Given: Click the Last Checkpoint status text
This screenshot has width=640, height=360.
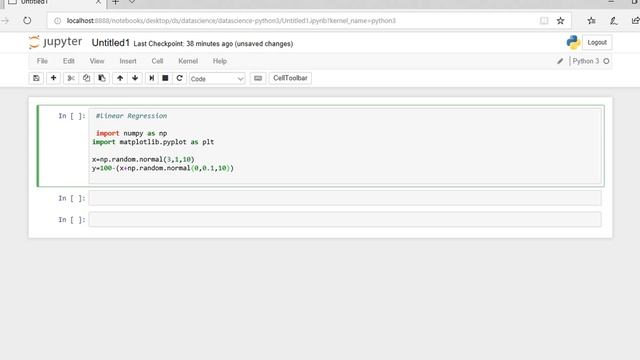Looking at the screenshot, I should point(213,44).
